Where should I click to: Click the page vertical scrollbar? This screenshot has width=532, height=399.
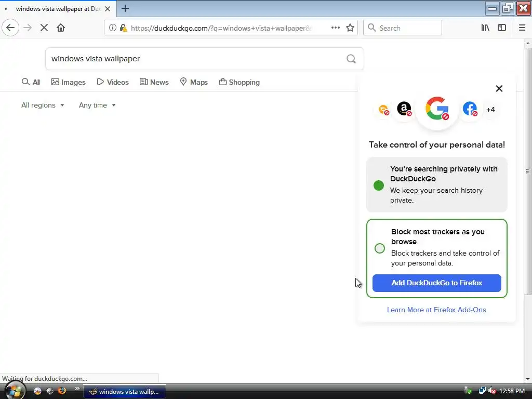(527, 171)
